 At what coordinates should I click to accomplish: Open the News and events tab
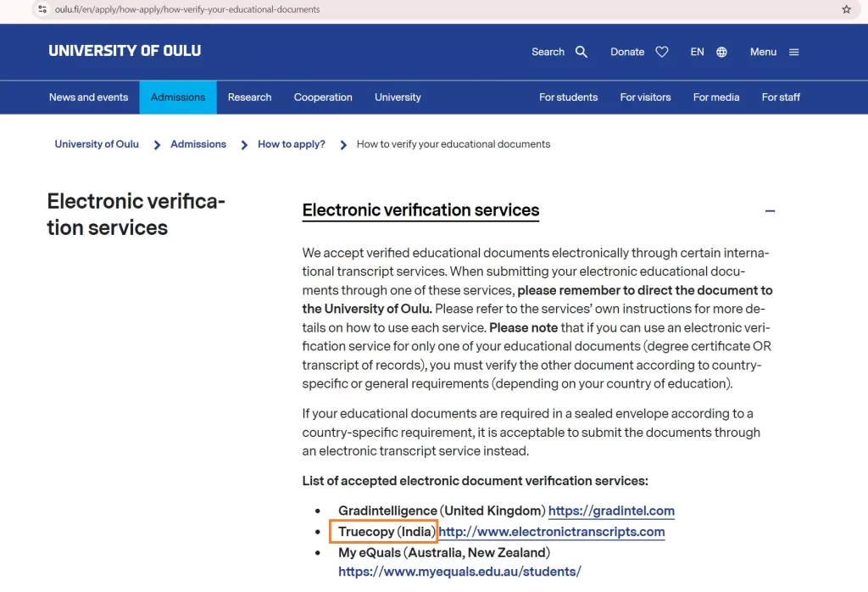click(88, 98)
